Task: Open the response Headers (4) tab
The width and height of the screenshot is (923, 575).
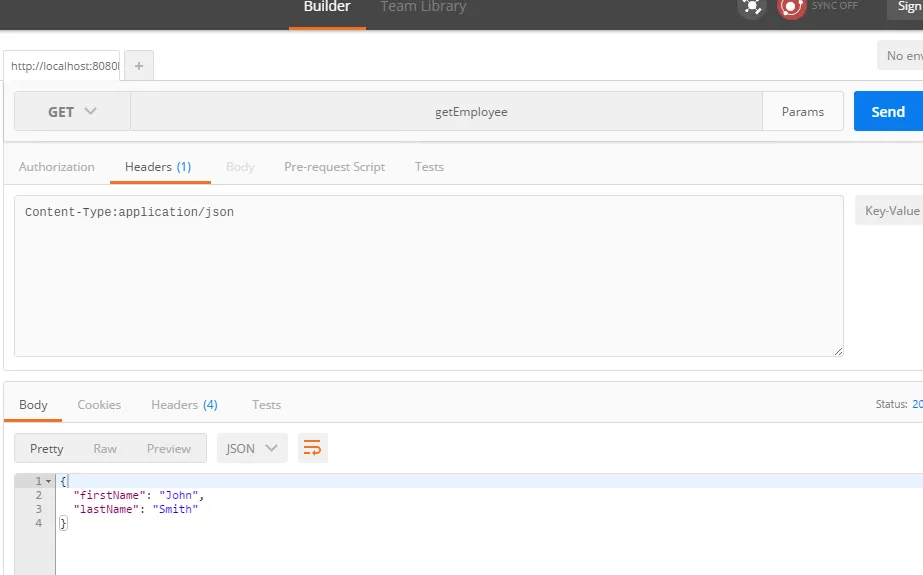Action: [x=184, y=405]
